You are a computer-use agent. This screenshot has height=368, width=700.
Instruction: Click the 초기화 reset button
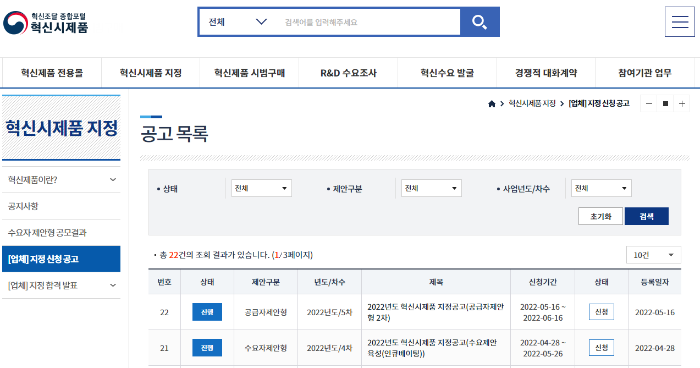point(600,216)
